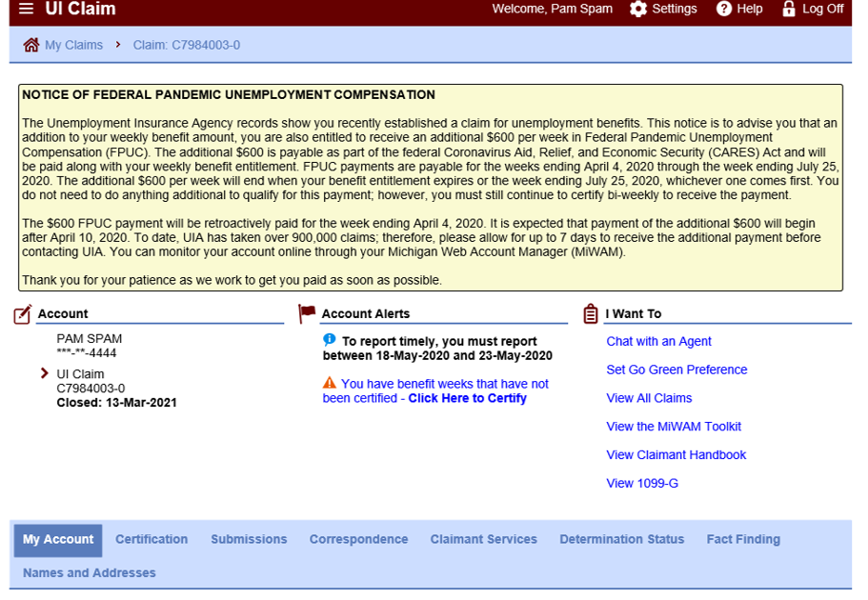This screenshot has height=600, width=868.
Task: Open the hamburger menu icon
Action: click(x=26, y=9)
